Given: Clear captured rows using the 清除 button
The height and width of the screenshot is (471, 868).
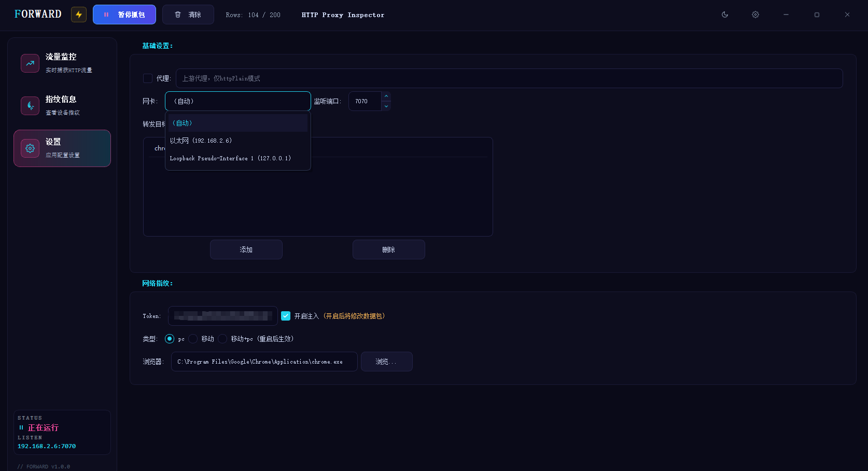Looking at the screenshot, I should tap(188, 15).
